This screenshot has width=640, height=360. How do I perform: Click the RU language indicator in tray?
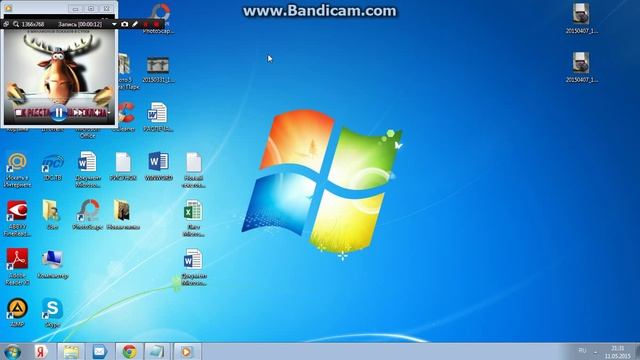coord(582,351)
